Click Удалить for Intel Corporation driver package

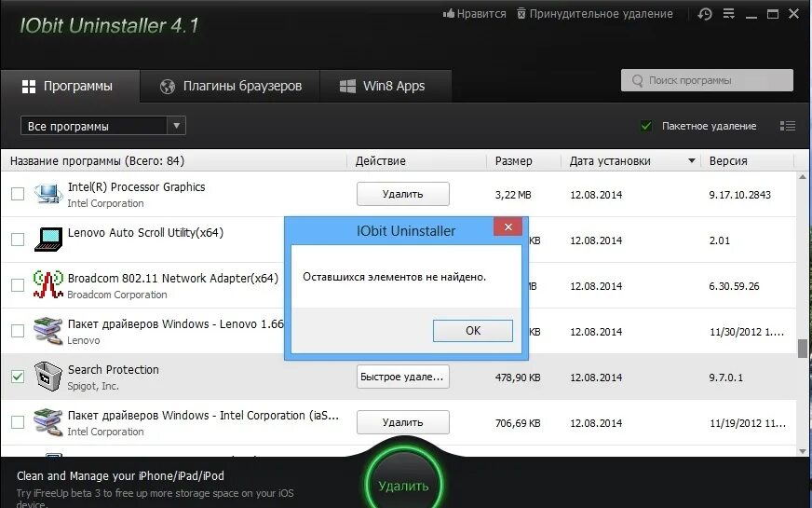pos(403,422)
